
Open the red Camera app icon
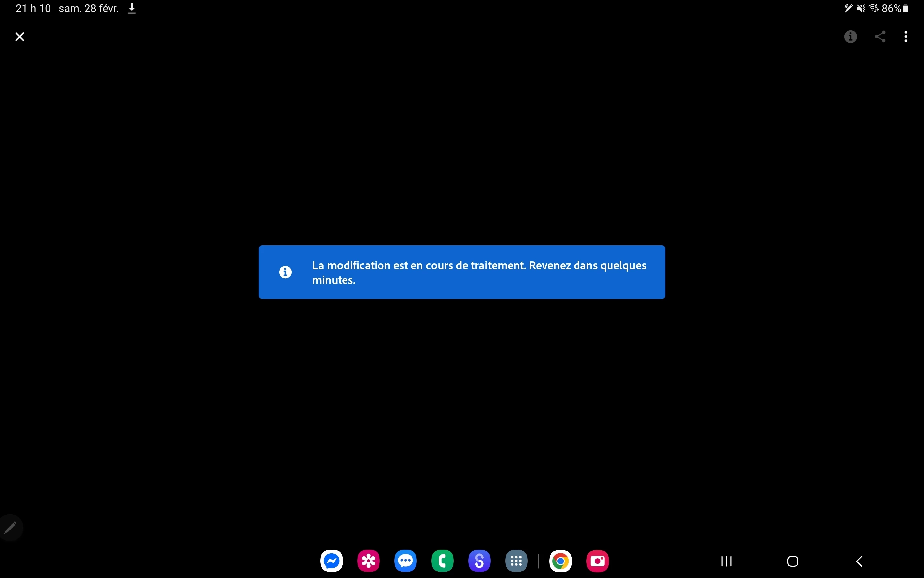click(598, 561)
